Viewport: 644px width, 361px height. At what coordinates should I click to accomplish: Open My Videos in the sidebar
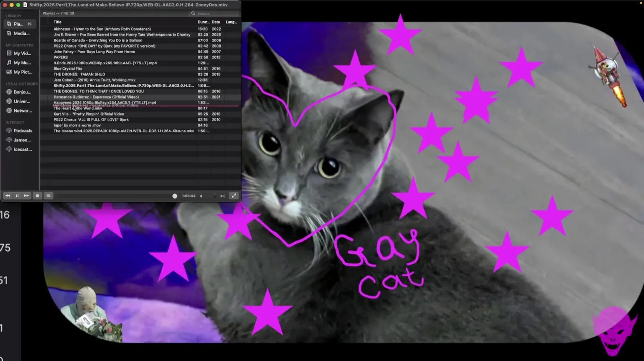coord(19,53)
